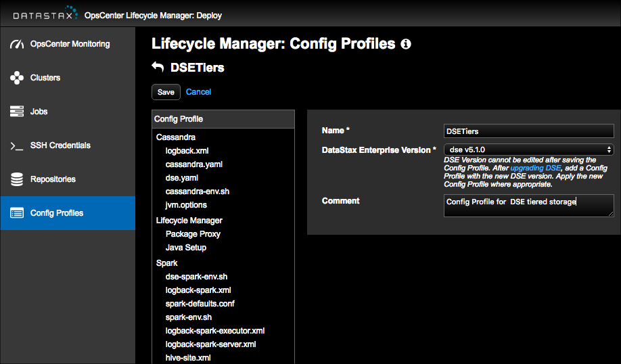Click the back arrow next to DSETiers
Viewport: 621px width, 364px height.
tap(158, 66)
